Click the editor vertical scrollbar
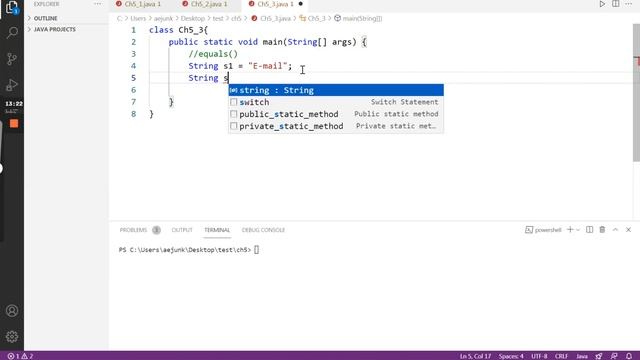This screenshot has height=360, width=640. click(x=636, y=93)
